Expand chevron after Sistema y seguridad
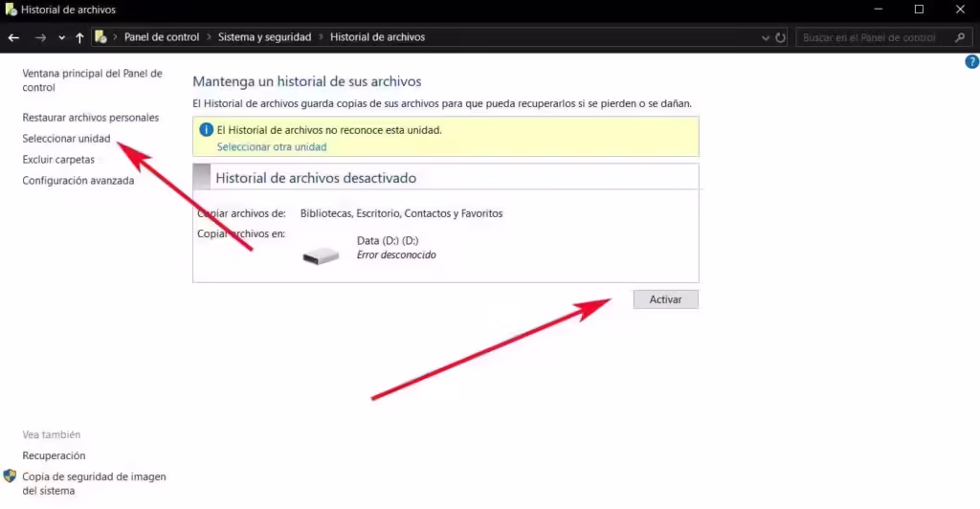Viewport: 980px width, 509px height. pyautogui.click(x=321, y=37)
